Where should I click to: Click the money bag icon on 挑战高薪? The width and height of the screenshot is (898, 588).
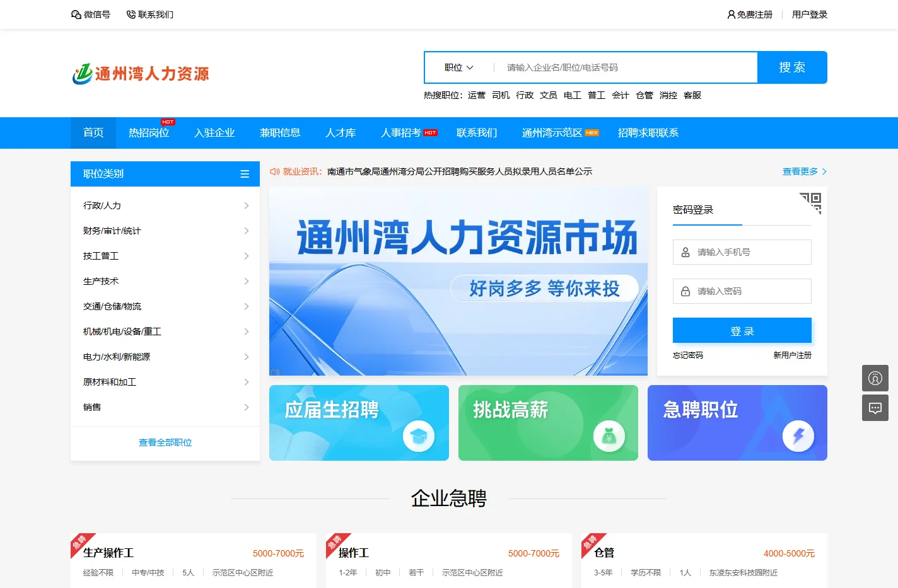coord(609,435)
